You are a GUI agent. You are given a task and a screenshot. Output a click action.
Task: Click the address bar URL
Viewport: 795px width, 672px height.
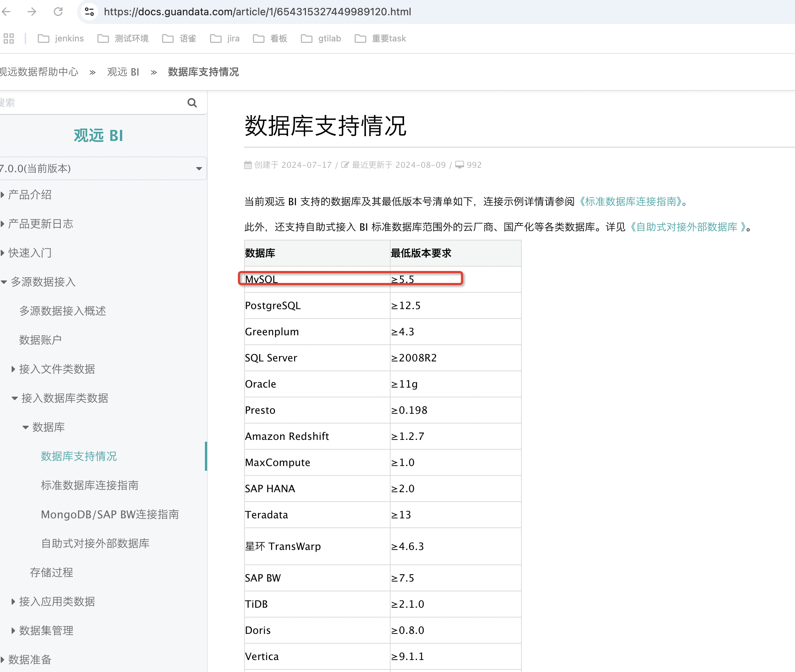[257, 12]
